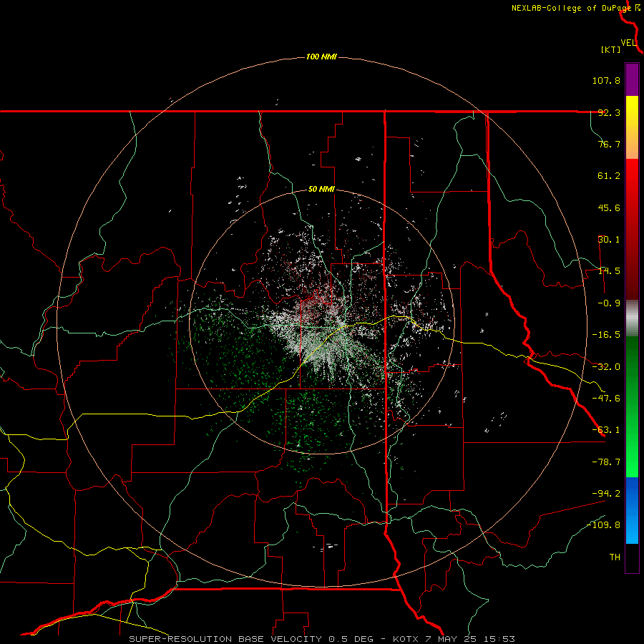Click the [KT] units label
This screenshot has width=644, height=644.
pos(611,49)
